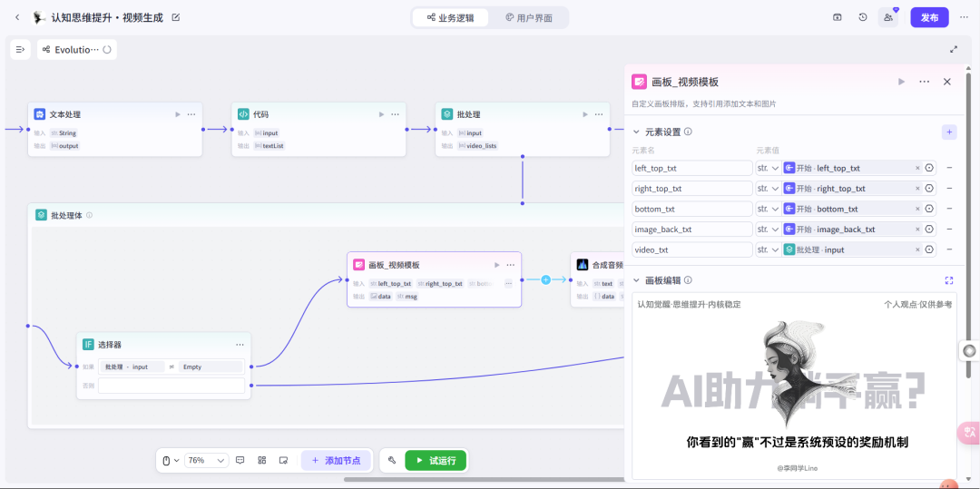Open panel header more options
The height and width of the screenshot is (489, 980).
coord(925,82)
